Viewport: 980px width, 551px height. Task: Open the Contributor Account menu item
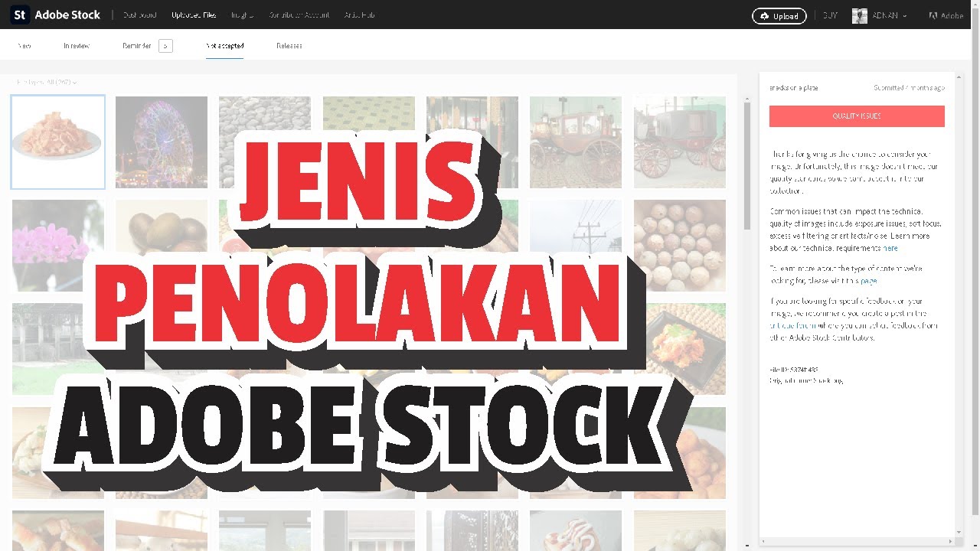(x=299, y=15)
